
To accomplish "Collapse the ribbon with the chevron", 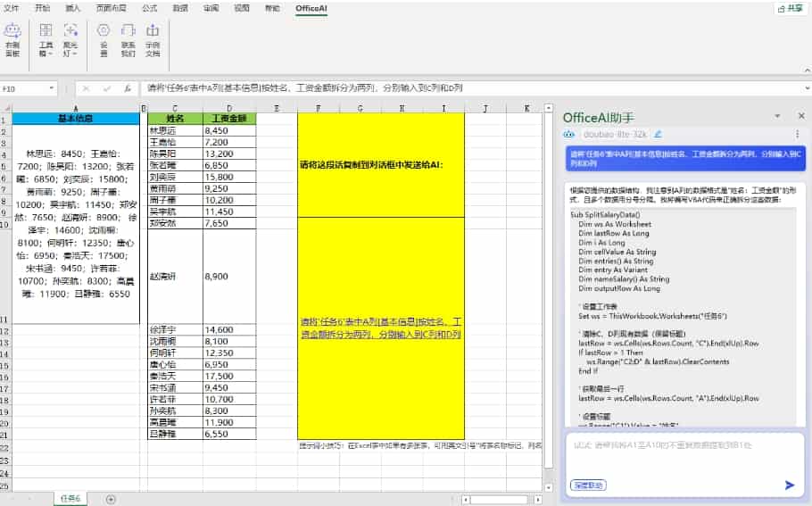I will tap(807, 70).
